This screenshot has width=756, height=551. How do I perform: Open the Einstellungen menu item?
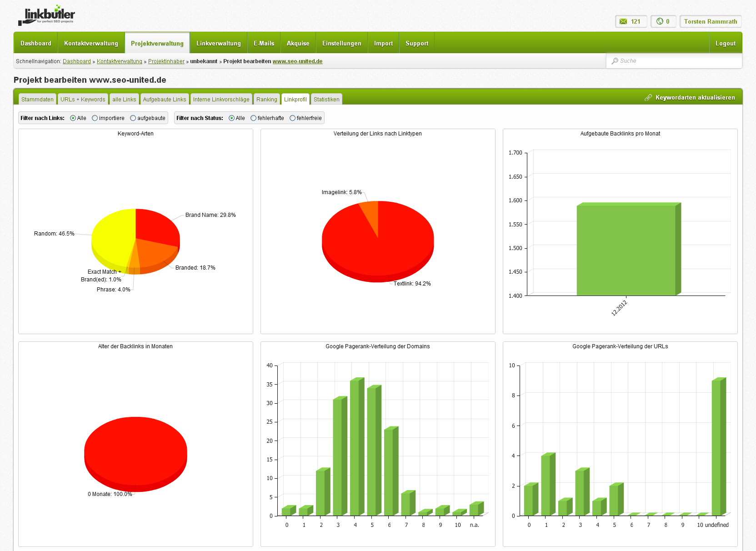point(342,43)
